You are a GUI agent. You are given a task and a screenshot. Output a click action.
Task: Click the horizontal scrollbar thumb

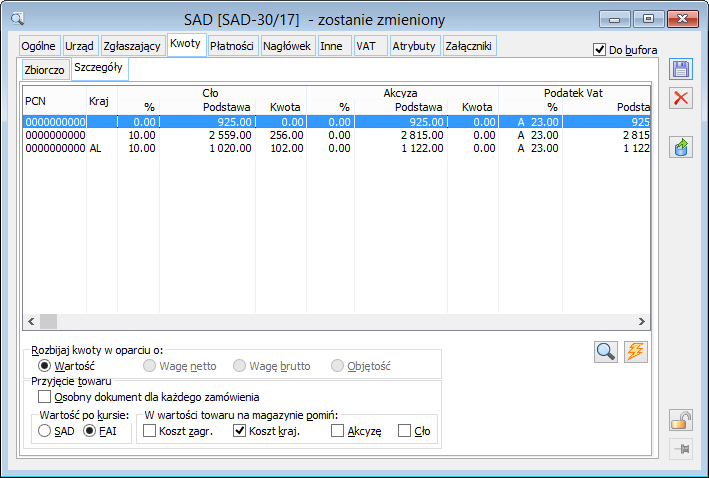point(48,321)
